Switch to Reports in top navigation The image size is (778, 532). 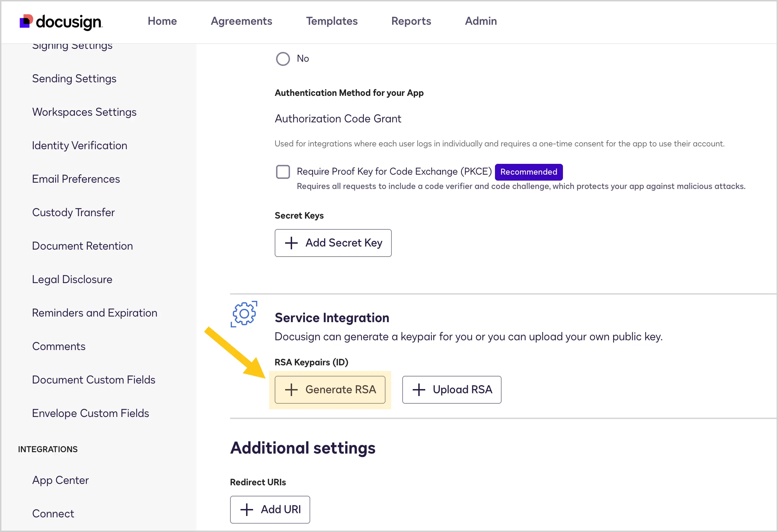point(411,21)
